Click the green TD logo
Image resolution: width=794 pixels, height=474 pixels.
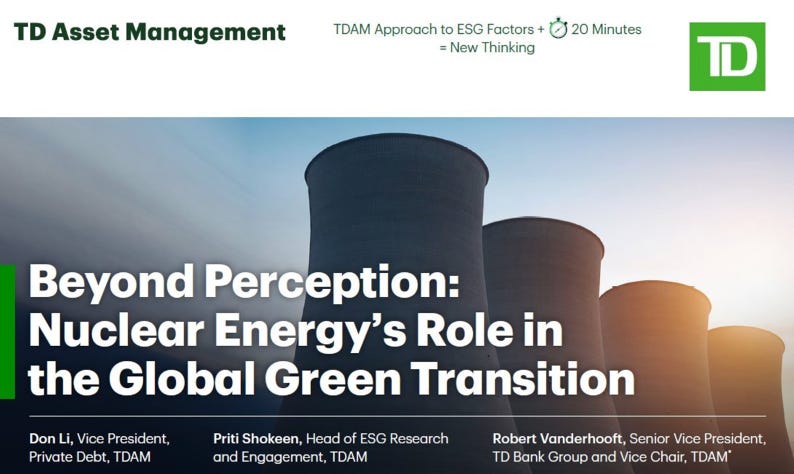(x=727, y=56)
